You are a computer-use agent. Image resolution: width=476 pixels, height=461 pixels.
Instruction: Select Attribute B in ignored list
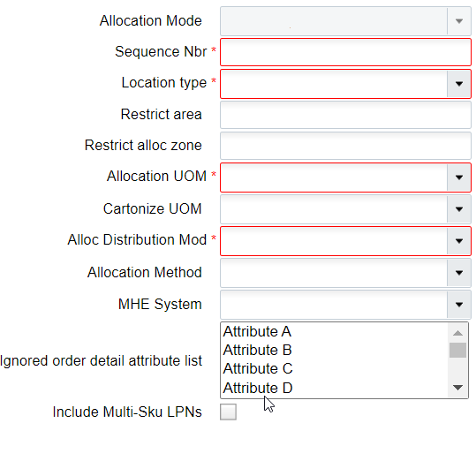coord(335,350)
